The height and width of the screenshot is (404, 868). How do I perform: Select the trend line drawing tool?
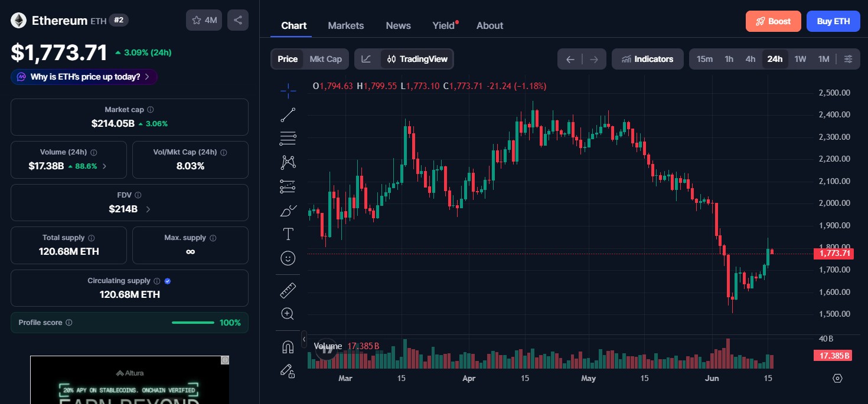coord(288,114)
